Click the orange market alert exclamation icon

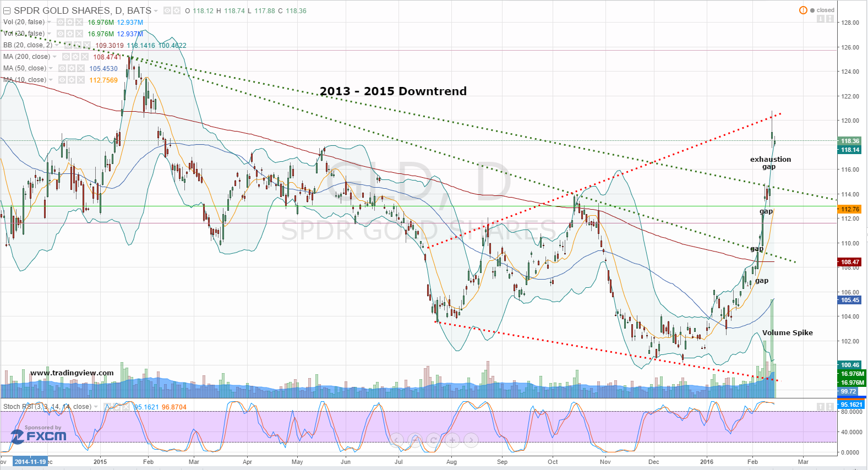click(x=803, y=10)
